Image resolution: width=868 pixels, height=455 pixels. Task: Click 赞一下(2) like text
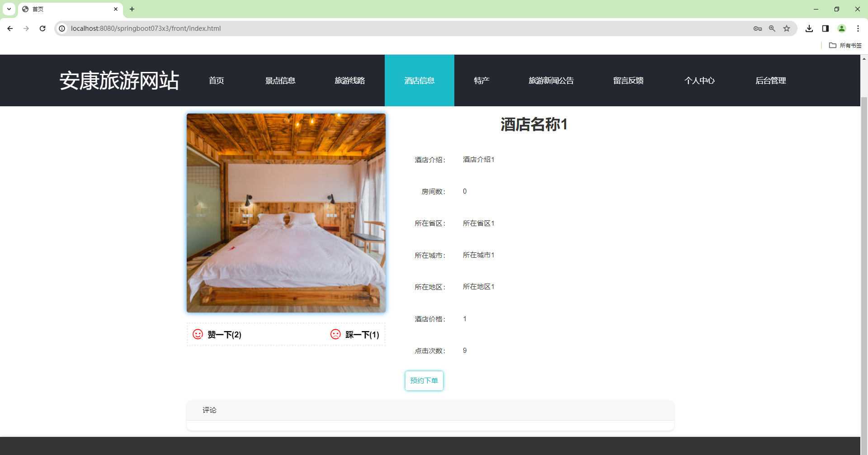[225, 335]
